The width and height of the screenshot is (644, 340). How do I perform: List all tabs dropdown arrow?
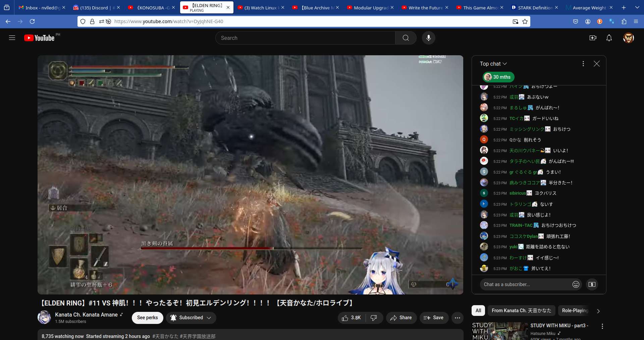tap(637, 7)
